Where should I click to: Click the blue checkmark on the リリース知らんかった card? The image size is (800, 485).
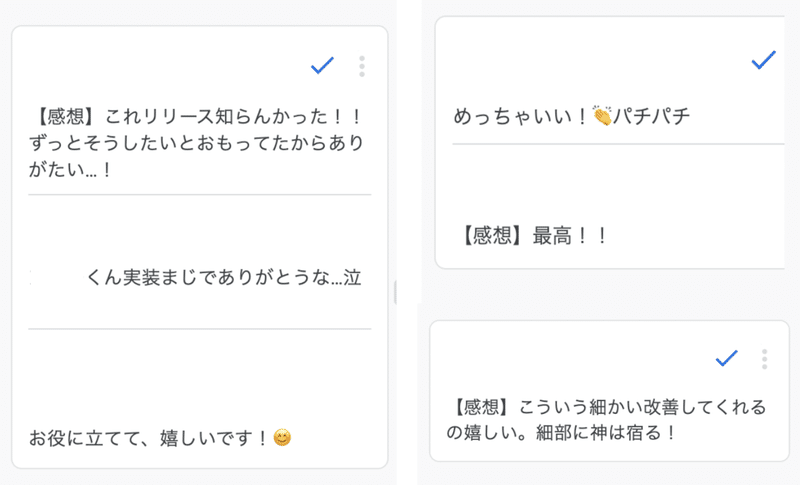point(322,65)
